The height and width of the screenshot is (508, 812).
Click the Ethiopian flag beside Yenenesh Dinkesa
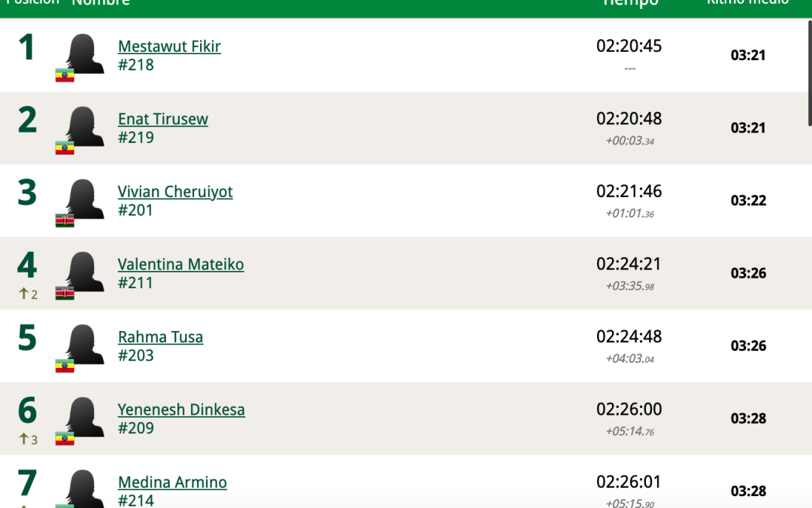[x=65, y=438]
